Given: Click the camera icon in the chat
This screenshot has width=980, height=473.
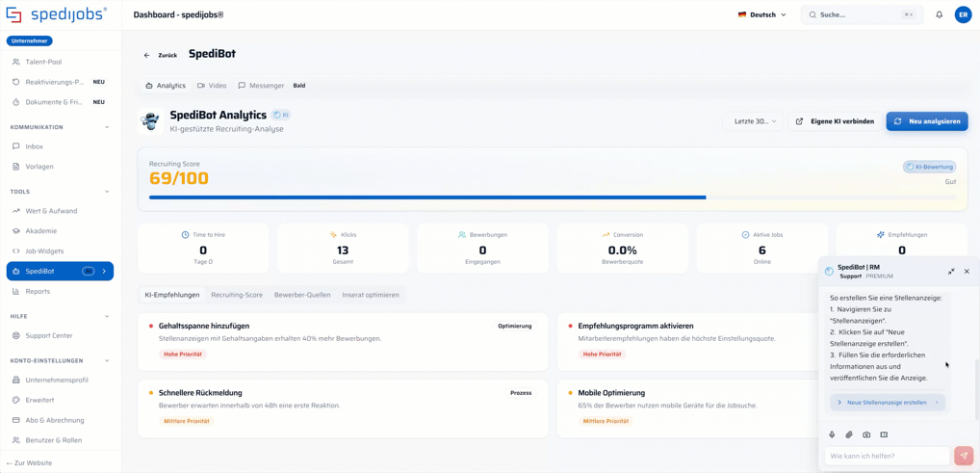Looking at the screenshot, I should (x=866, y=434).
